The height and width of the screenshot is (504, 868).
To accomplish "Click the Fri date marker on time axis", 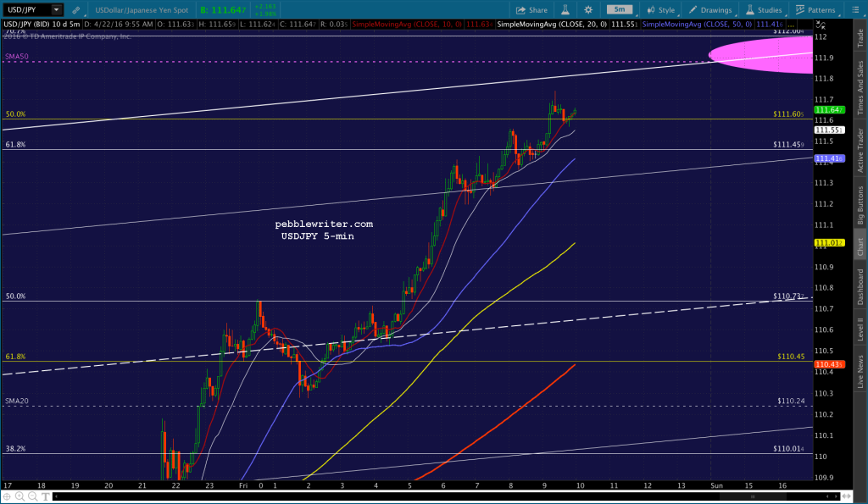I will tap(243, 485).
